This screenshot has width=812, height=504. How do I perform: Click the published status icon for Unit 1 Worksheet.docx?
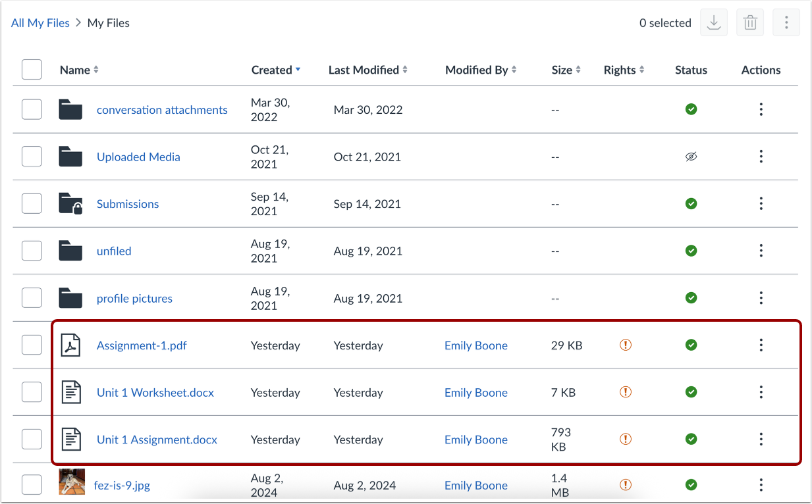click(691, 392)
